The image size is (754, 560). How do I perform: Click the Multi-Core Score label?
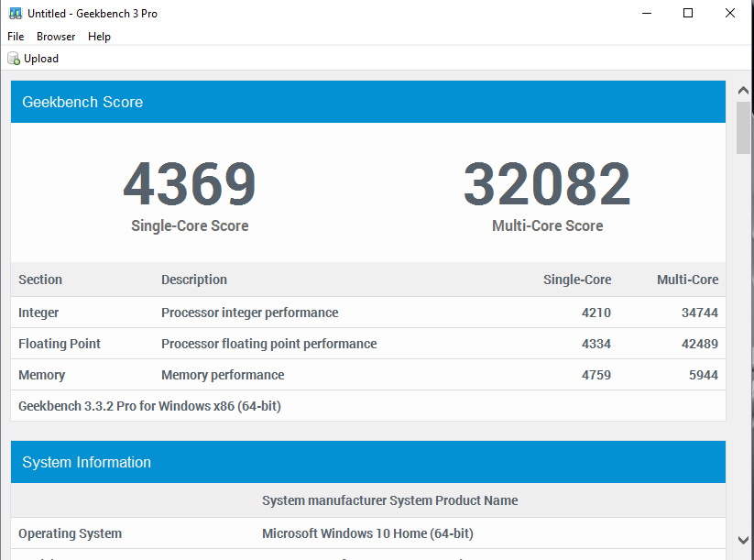(x=547, y=225)
